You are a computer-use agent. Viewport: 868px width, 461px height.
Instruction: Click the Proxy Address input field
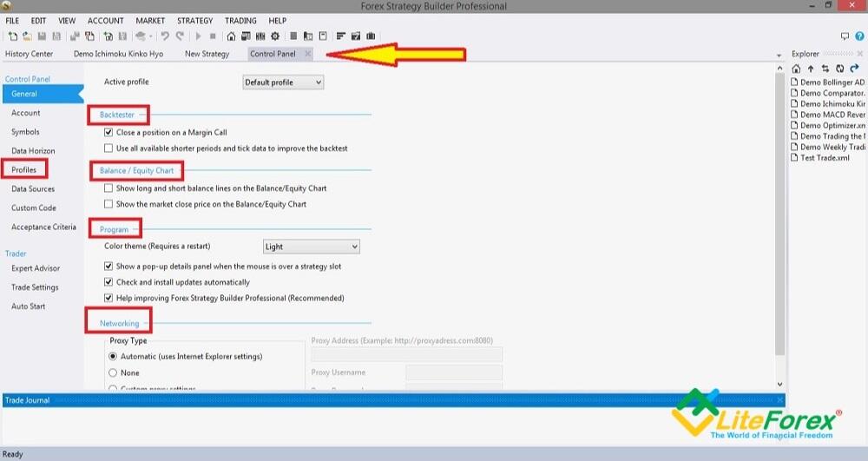pyautogui.click(x=406, y=354)
